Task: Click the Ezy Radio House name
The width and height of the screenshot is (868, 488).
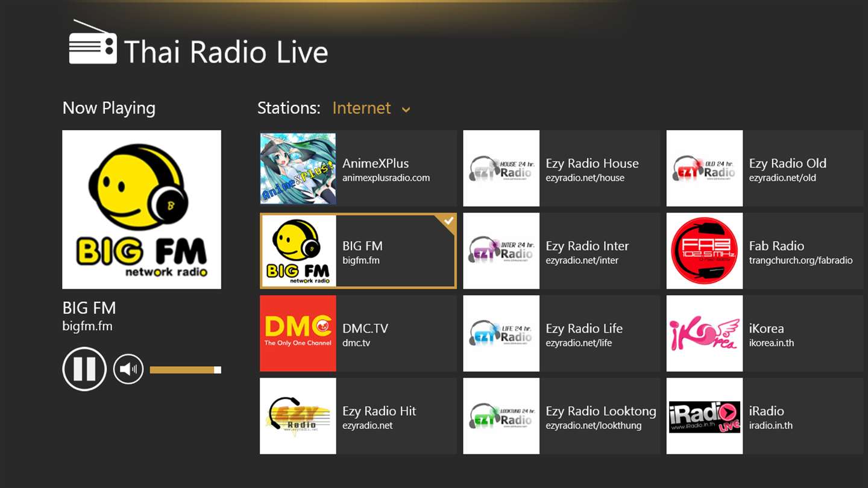Action: (592, 163)
